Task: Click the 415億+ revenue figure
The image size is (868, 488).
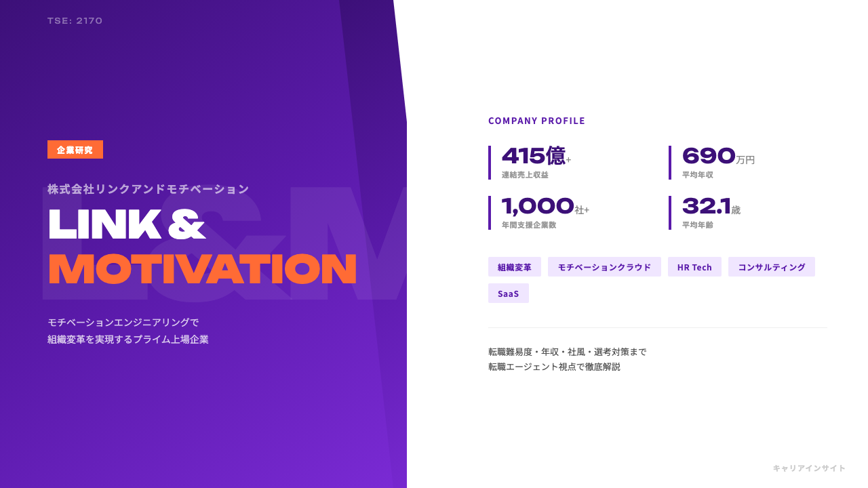Action: 536,156
